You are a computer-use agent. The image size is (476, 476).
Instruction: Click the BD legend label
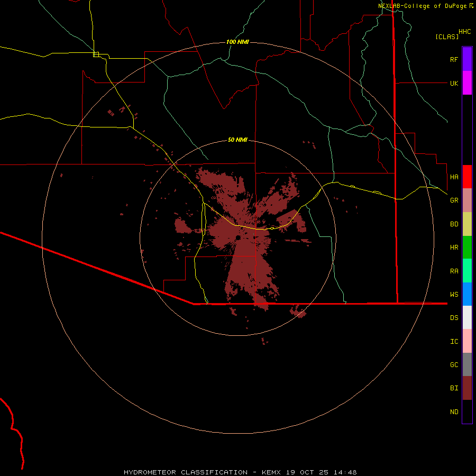[x=454, y=224]
